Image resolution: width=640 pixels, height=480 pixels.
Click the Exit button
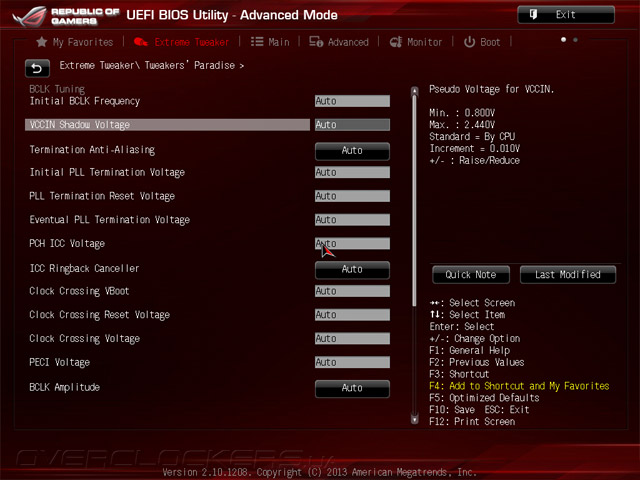point(566,15)
